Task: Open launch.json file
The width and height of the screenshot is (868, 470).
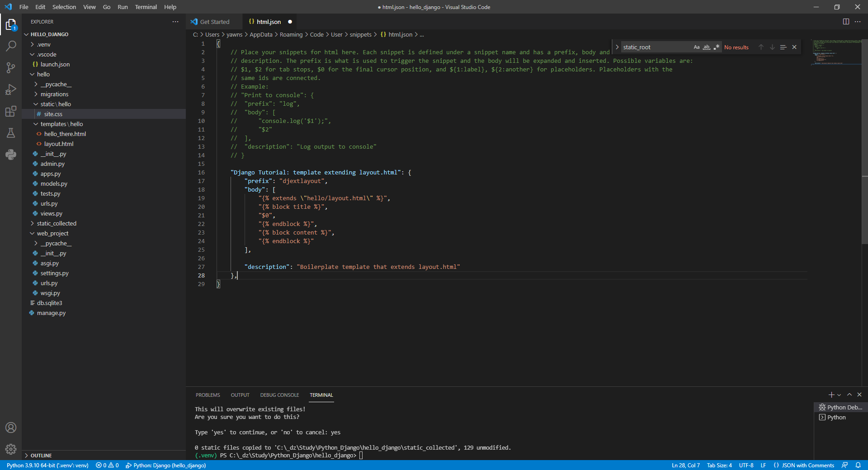Action: tap(55, 64)
